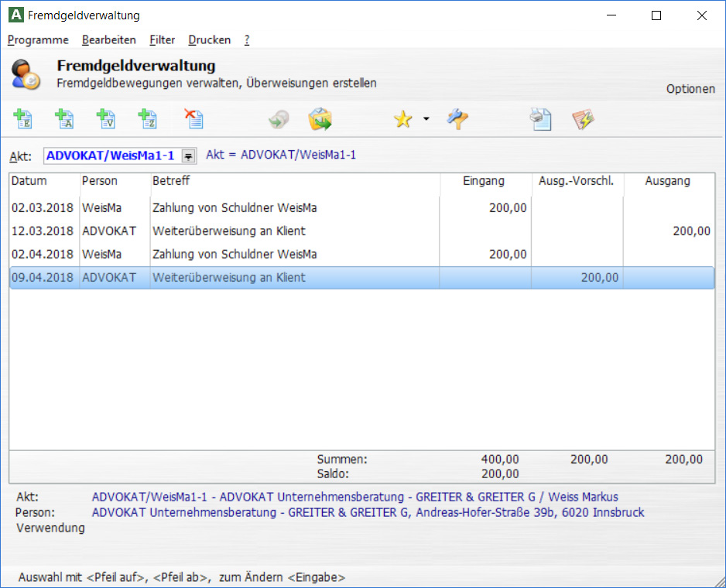Click the folder with green arrow icon
Image resolution: width=726 pixels, height=588 pixels.
pyautogui.click(x=320, y=119)
